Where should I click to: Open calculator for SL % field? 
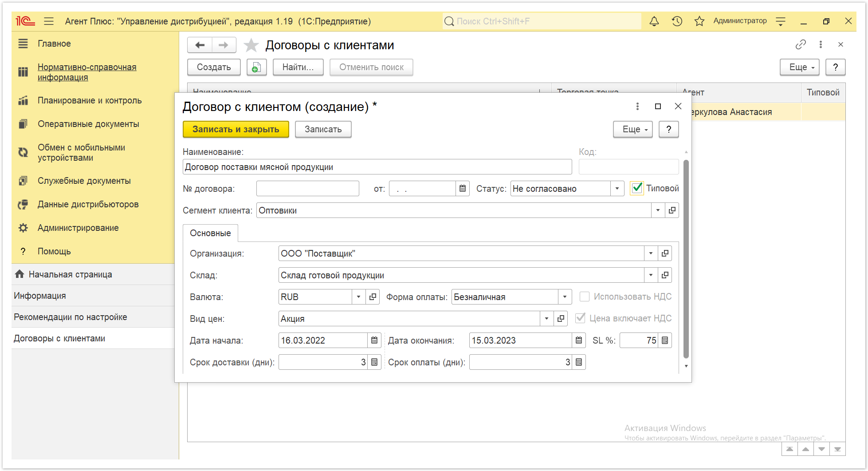(x=665, y=340)
